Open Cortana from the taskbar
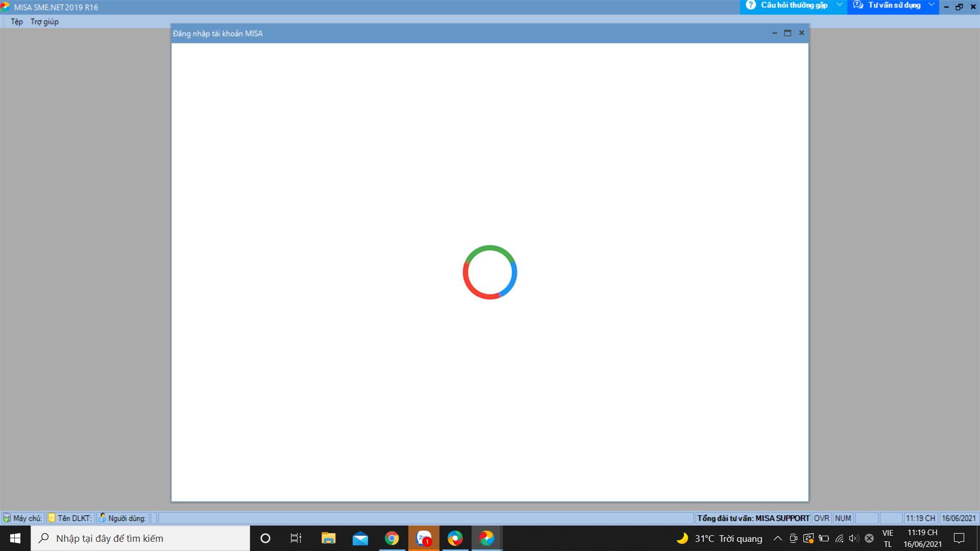This screenshot has width=980, height=551. coord(265,538)
